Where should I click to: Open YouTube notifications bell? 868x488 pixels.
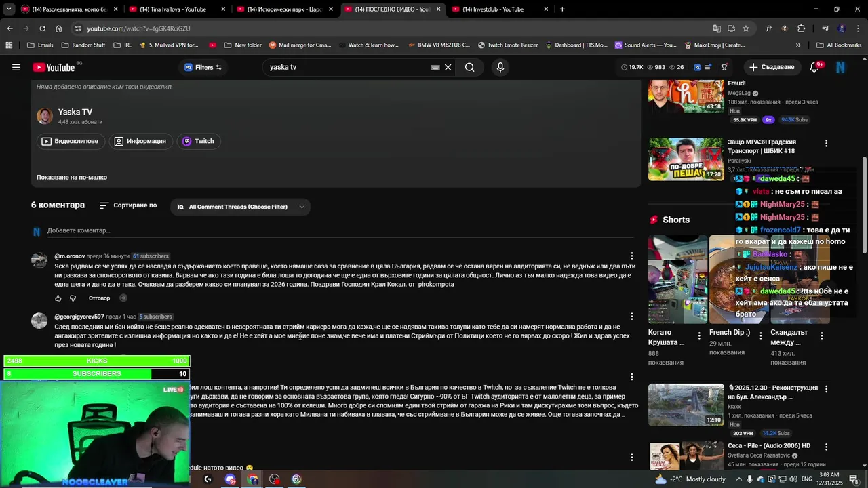tap(816, 67)
